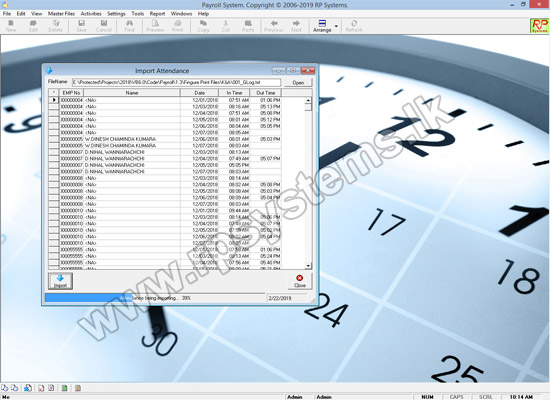Click the Date column header
550x400 pixels.
point(200,93)
